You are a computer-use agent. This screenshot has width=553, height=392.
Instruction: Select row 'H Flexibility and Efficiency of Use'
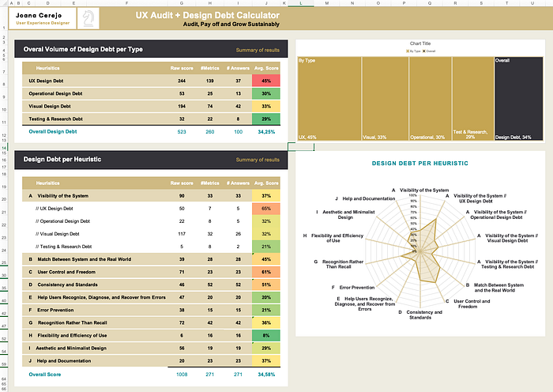pyautogui.click(x=152, y=336)
